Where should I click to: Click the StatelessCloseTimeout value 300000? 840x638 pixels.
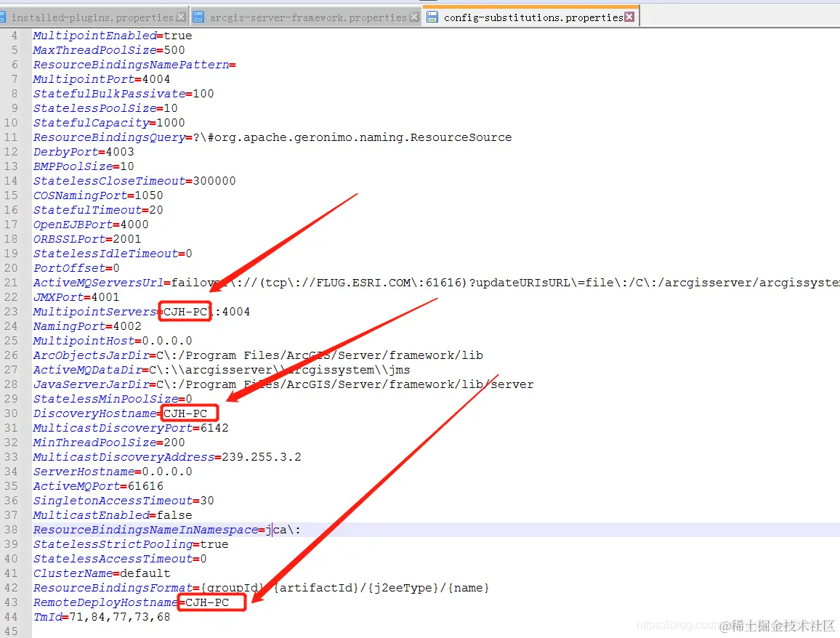pyautogui.click(x=214, y=180)
